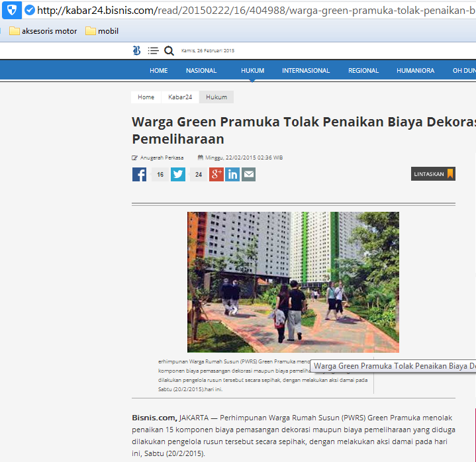The height and width of the screenshot is (462, 476).
Task: Click the Home breadcrumb
Action: tap(146, 97)
